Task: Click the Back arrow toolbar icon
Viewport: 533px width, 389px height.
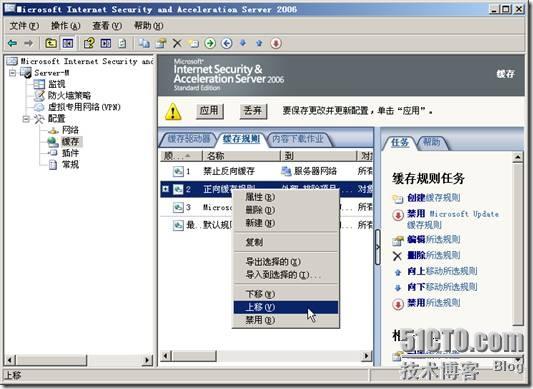Action: click(12, 43)
